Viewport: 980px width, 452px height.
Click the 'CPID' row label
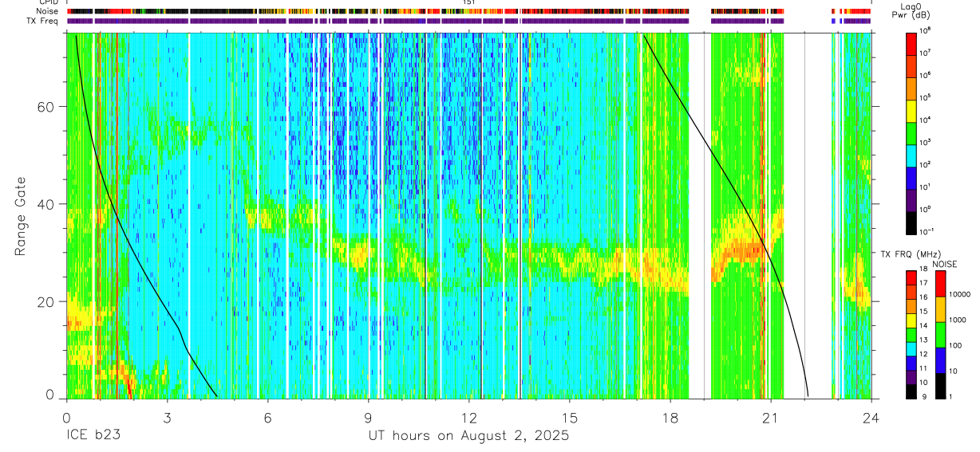tap(47, 2)
